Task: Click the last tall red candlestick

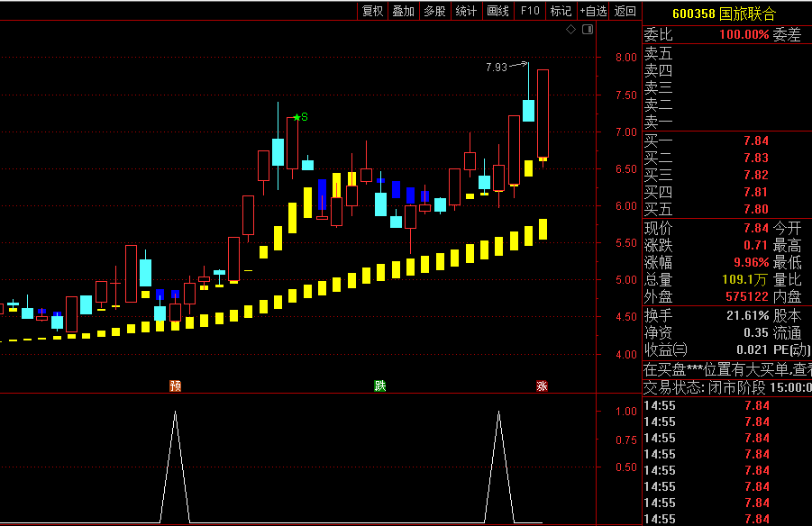Action: click(x=543, y=113)
